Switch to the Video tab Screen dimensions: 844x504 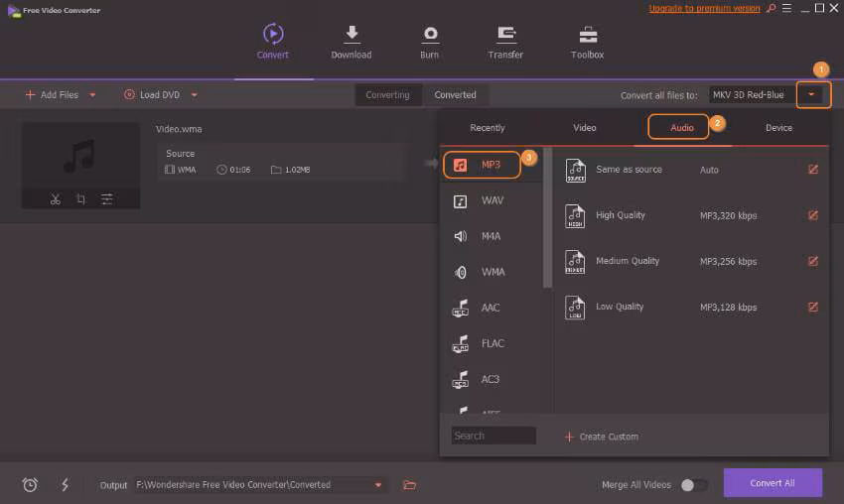point(585,128)
